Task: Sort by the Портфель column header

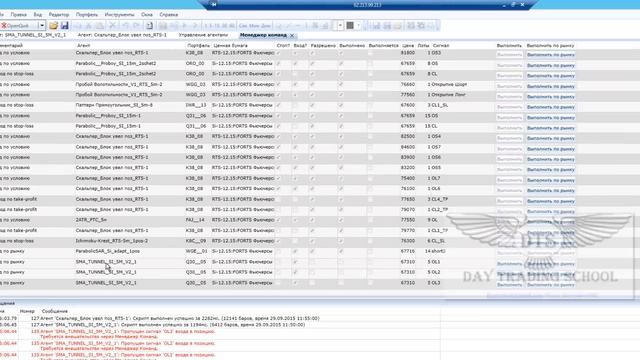Action: [x=198, y=46]
